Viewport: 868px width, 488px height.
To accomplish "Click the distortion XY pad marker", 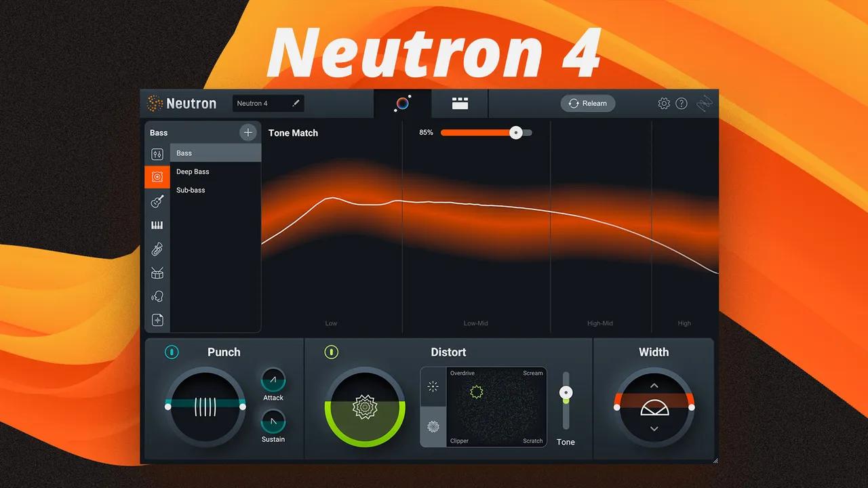I will [477, 391].
